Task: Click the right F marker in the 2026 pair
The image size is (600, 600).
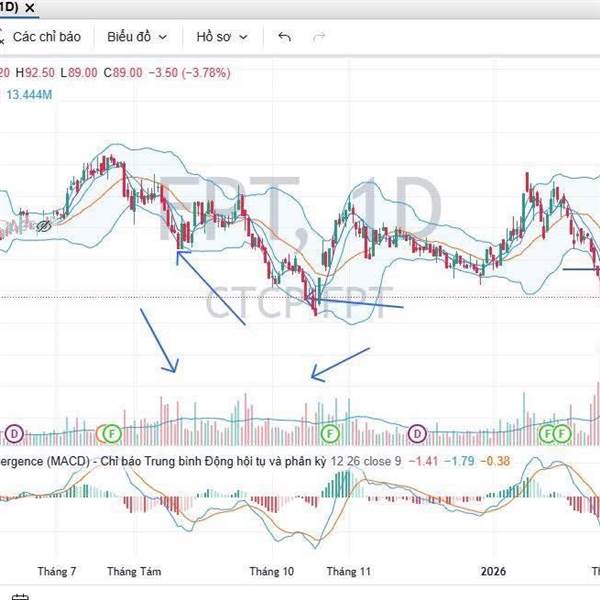Action: point(562,434)
